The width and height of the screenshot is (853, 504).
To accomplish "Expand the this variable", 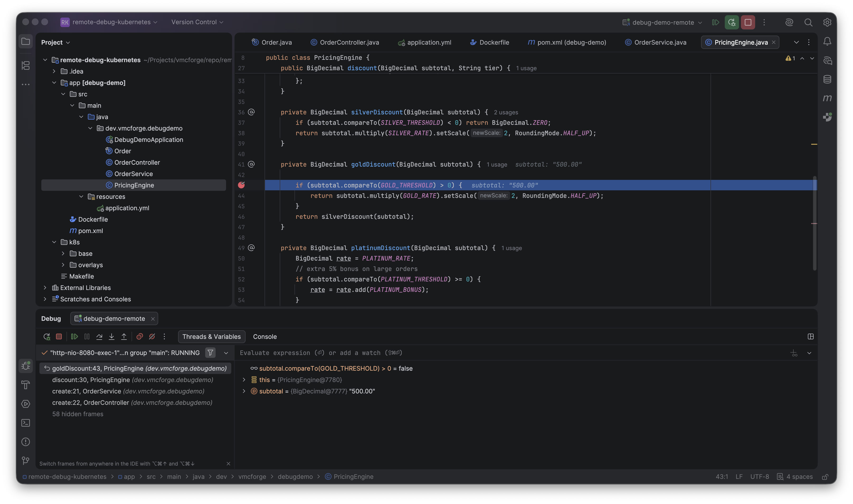I will tap(244, 380).
